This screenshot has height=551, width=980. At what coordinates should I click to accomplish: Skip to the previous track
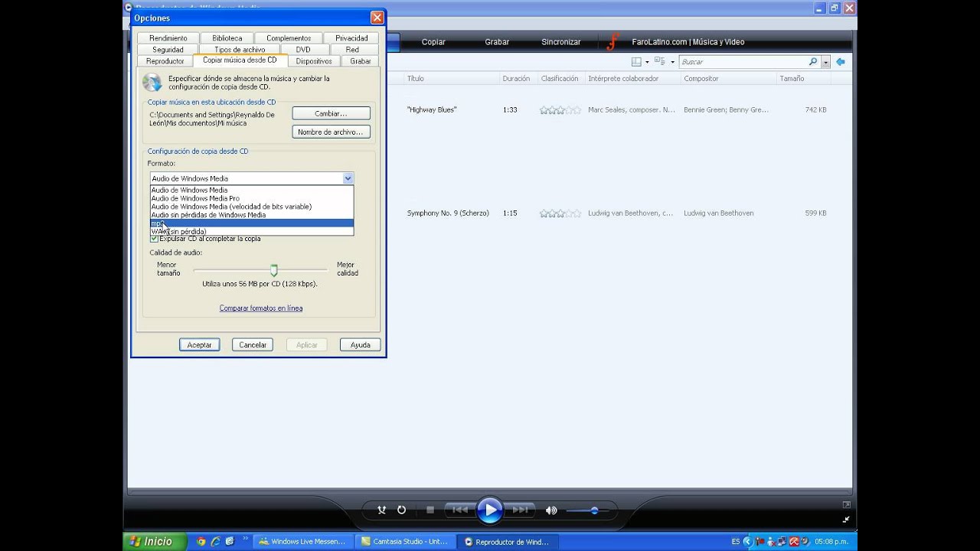point(459,510)
